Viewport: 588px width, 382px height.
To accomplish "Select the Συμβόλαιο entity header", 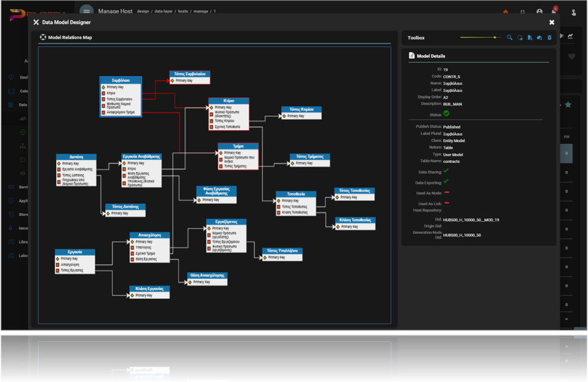I will (x=121, y=80).
